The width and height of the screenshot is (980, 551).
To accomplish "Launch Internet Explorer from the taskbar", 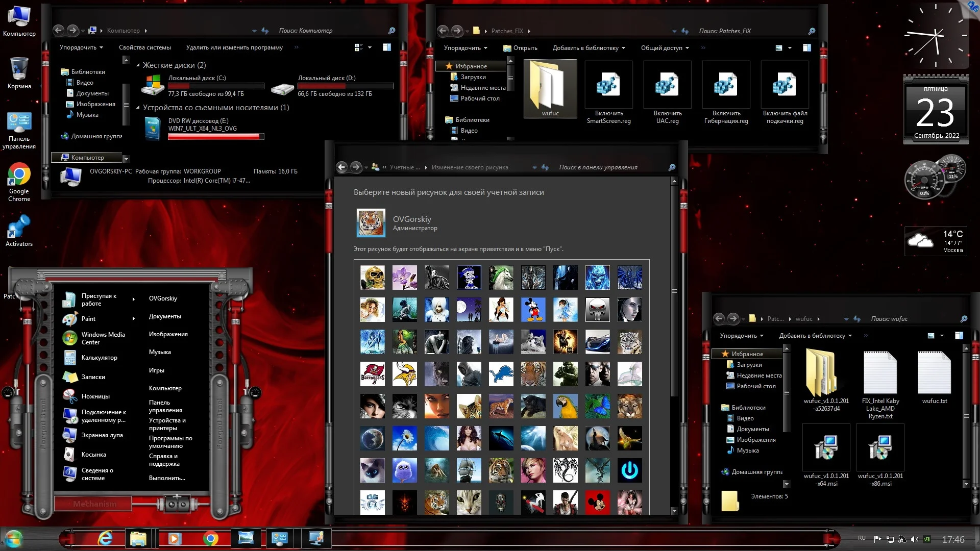I will coord(105,538).
